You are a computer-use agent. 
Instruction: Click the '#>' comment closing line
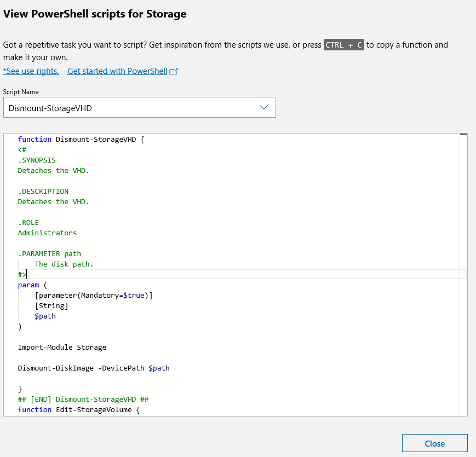(22, 275)
